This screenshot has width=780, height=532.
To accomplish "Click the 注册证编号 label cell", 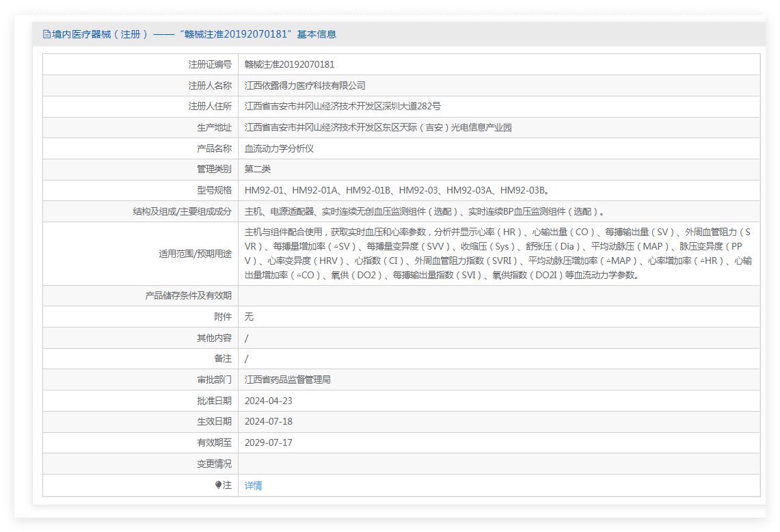I will (x=210, y=65).
